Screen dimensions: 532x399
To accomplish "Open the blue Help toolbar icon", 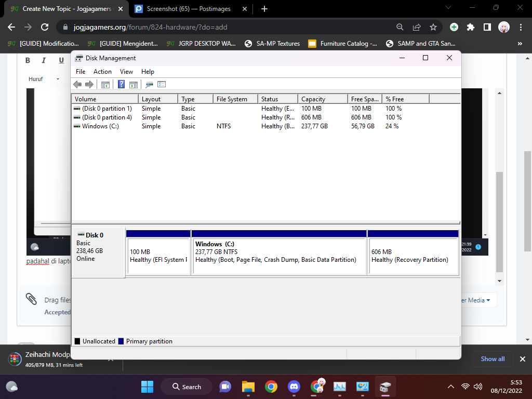I will [121, 85].
